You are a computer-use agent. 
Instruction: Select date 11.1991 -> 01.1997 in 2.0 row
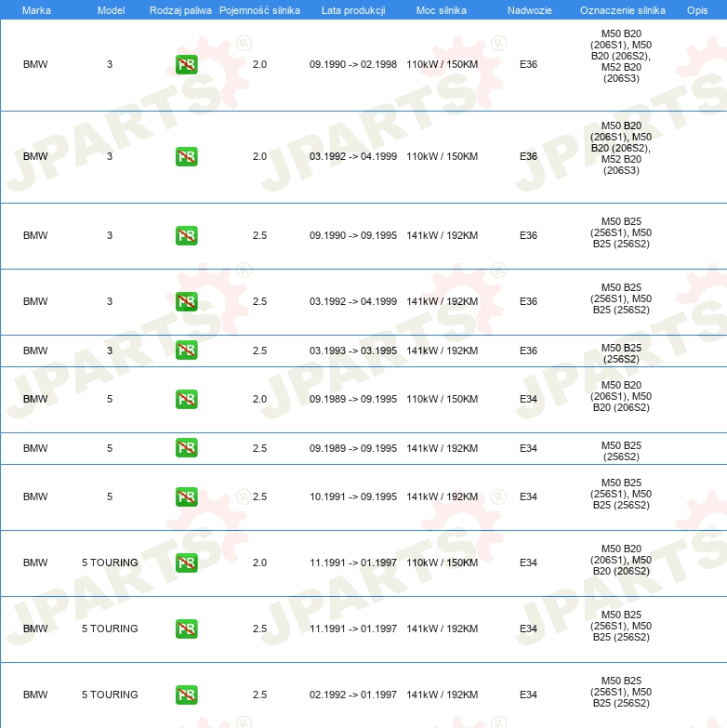tap(353, 563)
